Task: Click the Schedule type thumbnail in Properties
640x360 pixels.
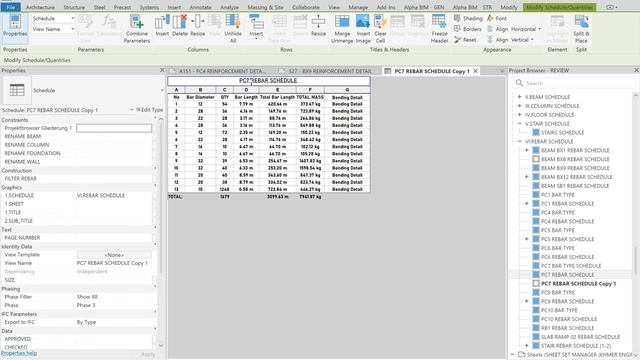Action: pos(17,90)
